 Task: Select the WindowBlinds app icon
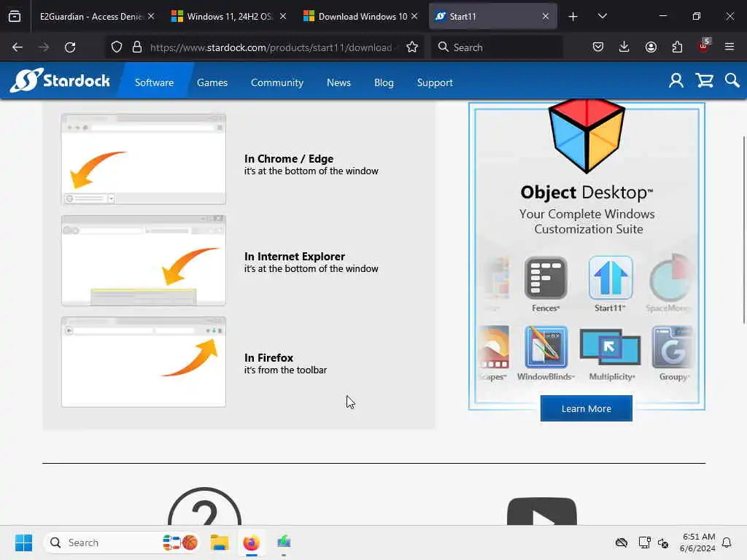(546, 347)
